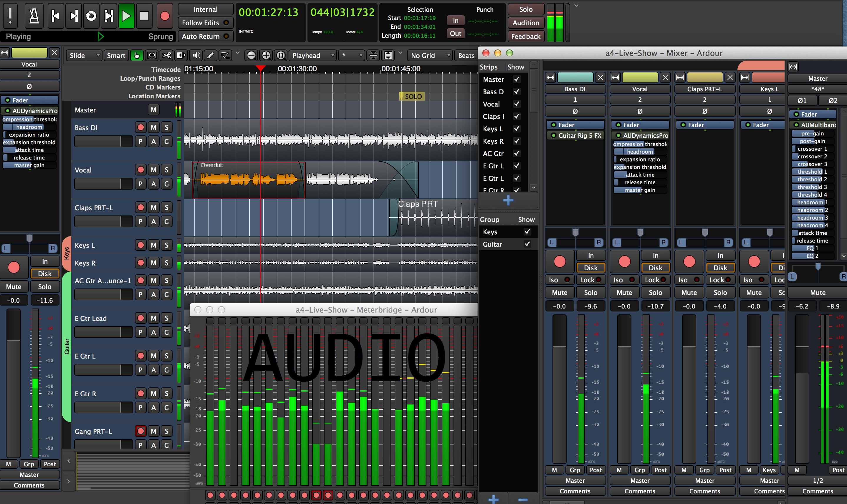Select the Draw (pencil) tool
This screenshot has height=504, width=847.
[210, 55]
